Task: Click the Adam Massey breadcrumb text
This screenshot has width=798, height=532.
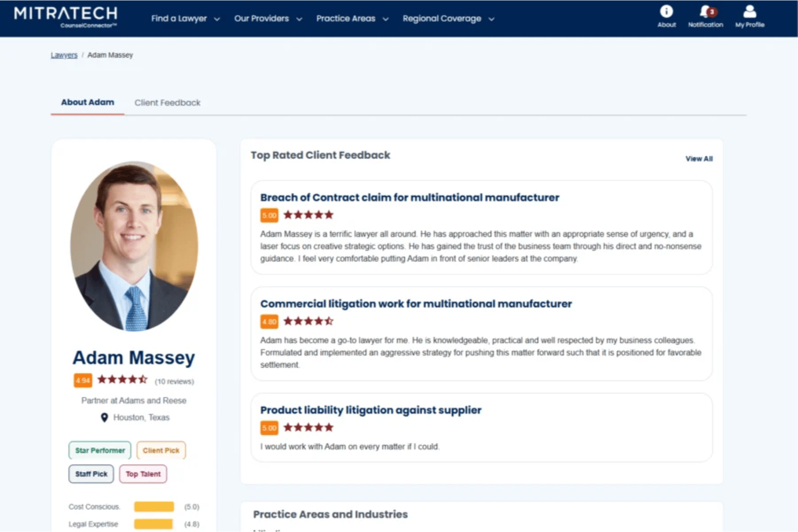Action: pyautogui.click(x=110, y=55)
